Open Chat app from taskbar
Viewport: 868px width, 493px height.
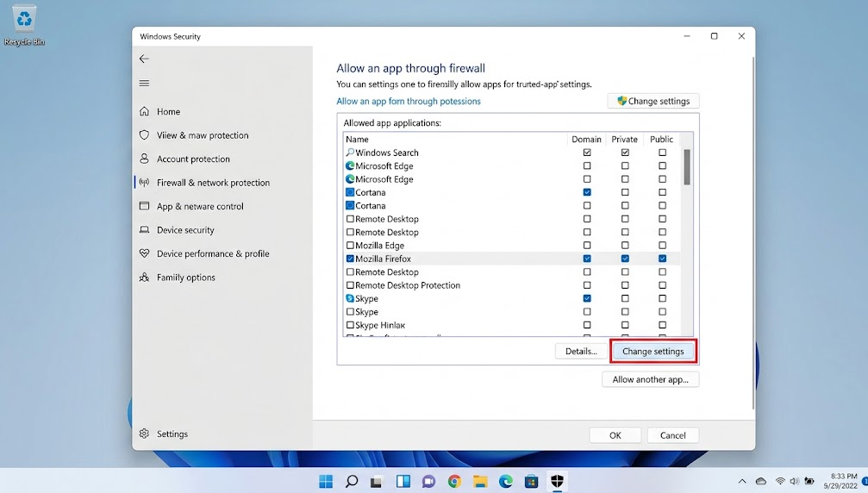click(428, 482)
